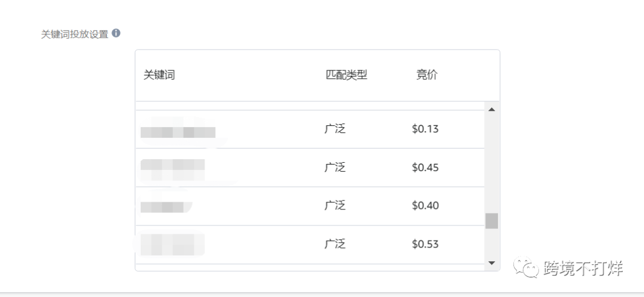
Task: Click 广泛 match type in the $0.40 row
Action: (x=335, y=205)
